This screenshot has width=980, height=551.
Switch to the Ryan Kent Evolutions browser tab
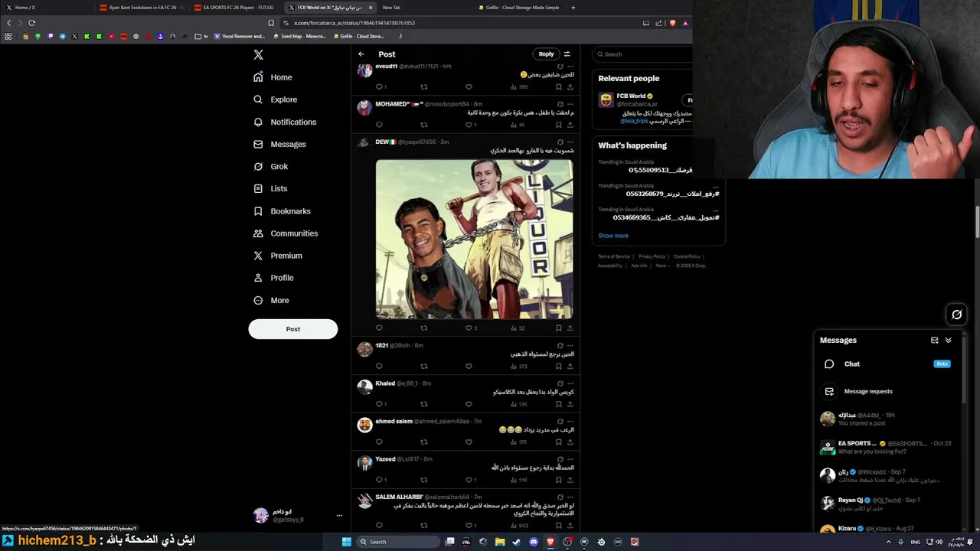point(142,8)
